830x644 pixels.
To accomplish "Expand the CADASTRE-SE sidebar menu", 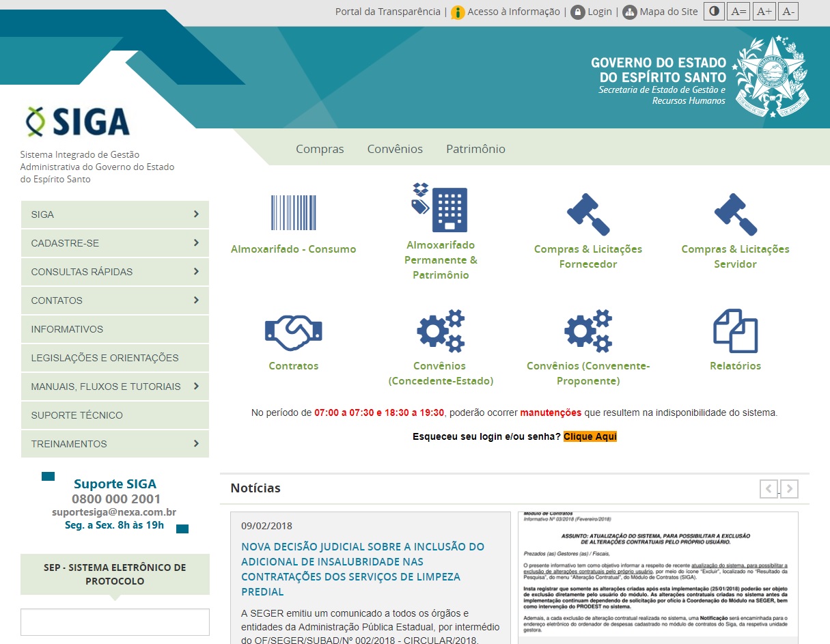I will click(x=115, y=243).
